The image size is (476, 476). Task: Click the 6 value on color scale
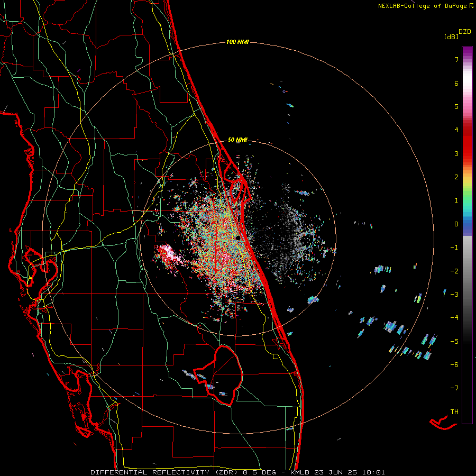(456, 83)
